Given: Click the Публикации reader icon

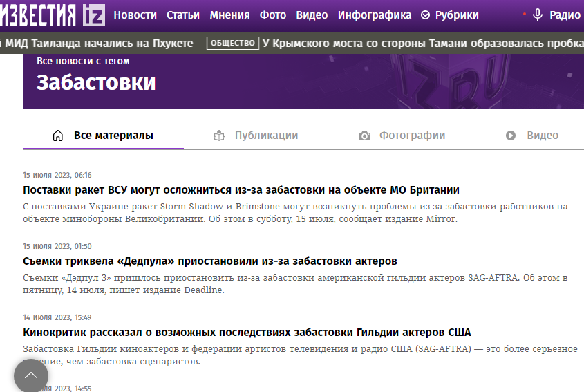Looking at the screenshot, I should [x=219, y=136].
